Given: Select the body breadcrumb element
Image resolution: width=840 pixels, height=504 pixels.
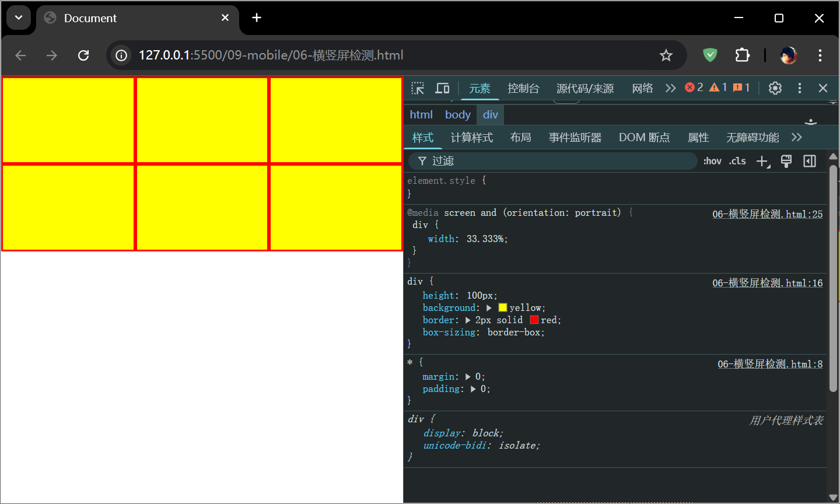Looking at the screenshot, I should click(x=457, y=115).
